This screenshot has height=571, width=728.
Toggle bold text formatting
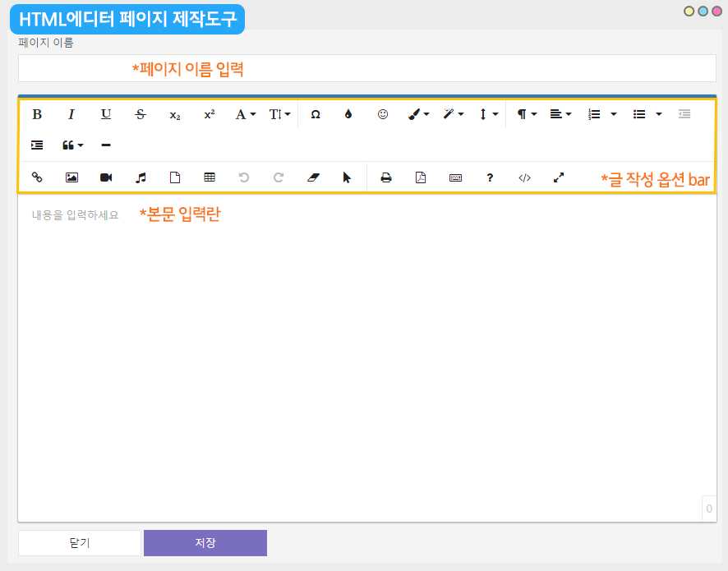pyautogui.click(x=37, y=114)
